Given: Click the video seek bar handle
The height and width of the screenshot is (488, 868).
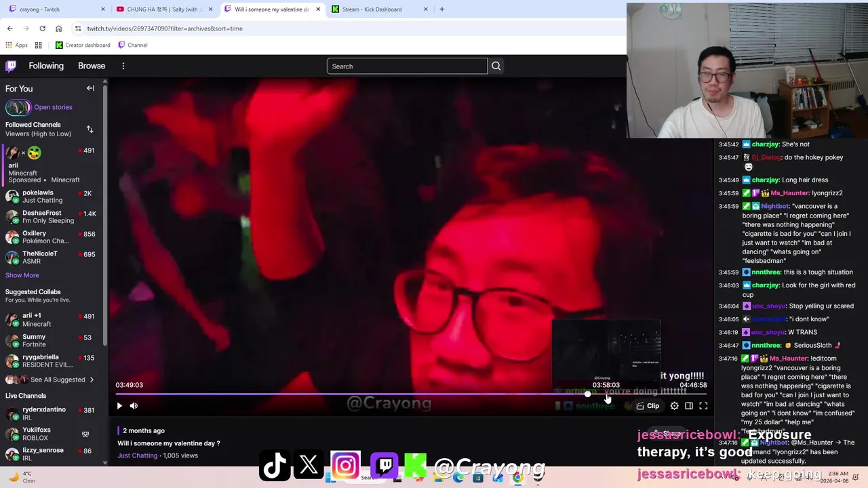Looking at the screenshot, I should [587, 394].
